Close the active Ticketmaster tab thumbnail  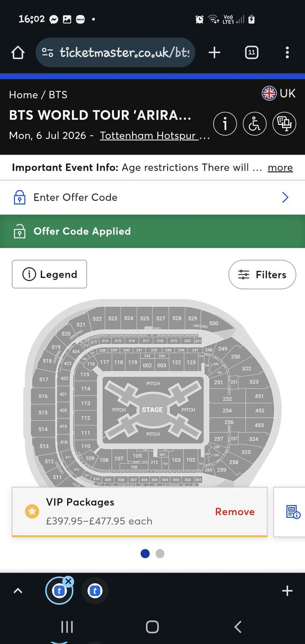click(68, 581)
